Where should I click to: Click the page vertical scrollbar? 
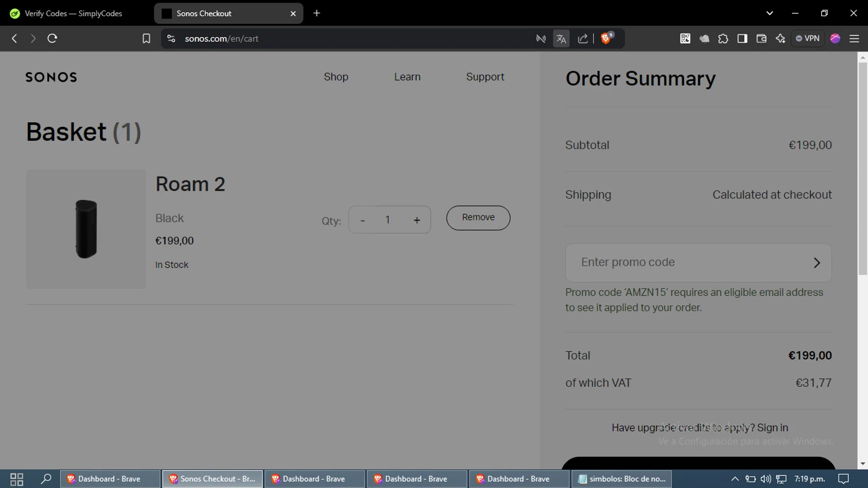(x=863, y=168)
